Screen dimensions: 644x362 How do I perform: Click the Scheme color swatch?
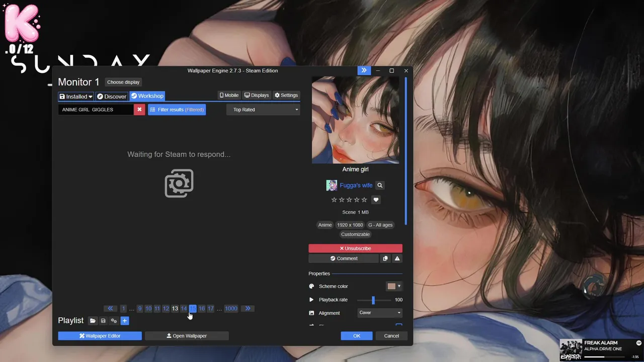(391, 286)
